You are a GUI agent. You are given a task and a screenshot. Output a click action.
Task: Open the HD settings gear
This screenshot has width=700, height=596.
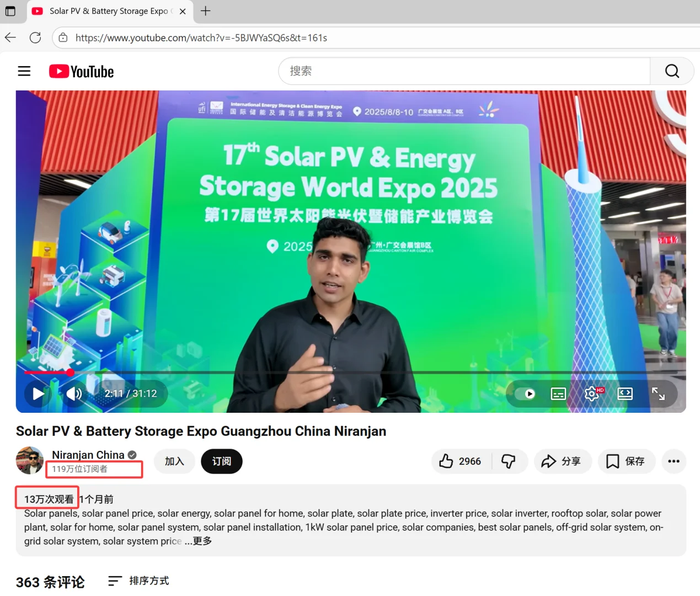pyautogui.click(x=592, y=393)
